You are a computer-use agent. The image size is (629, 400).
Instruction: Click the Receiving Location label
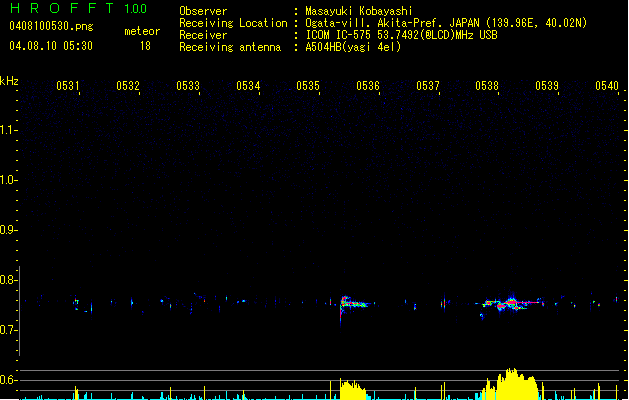[x=233, y=23]
